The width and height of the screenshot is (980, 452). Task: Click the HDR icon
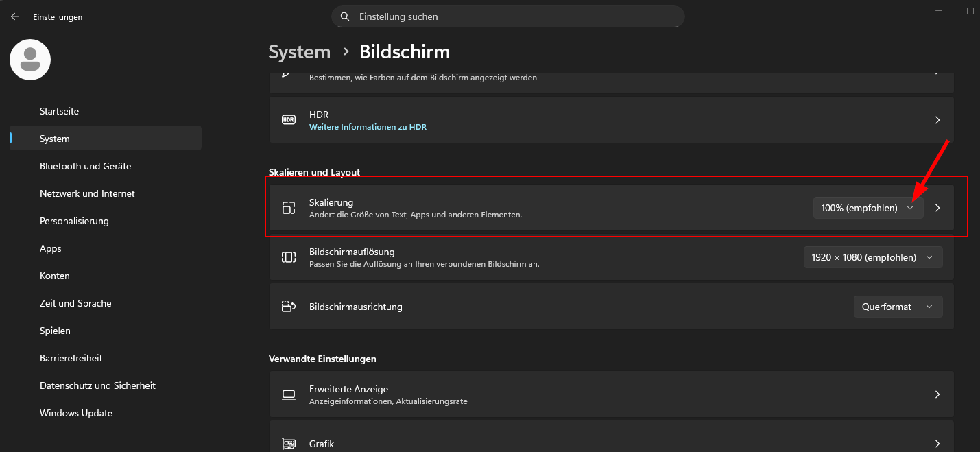tap(289, 120)
